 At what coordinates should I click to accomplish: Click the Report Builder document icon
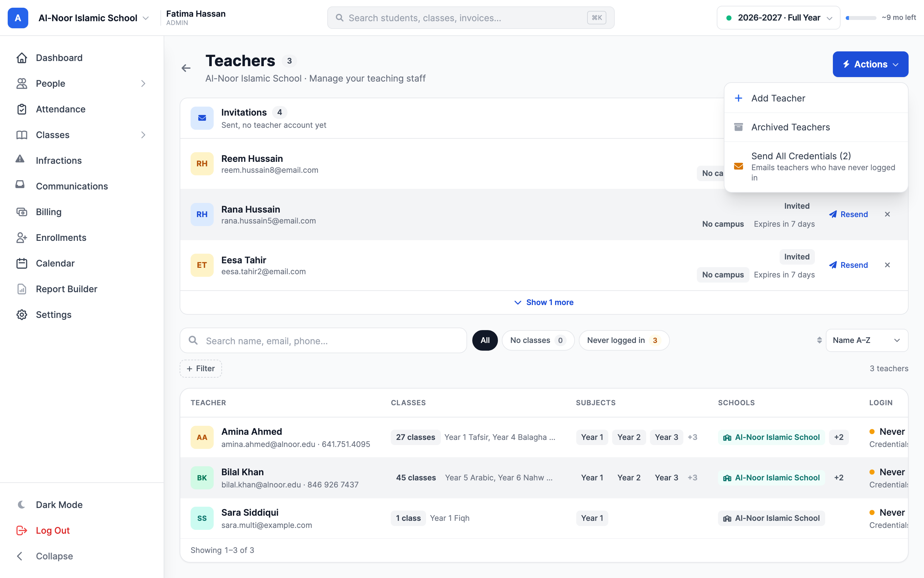[x=22, y=289]
